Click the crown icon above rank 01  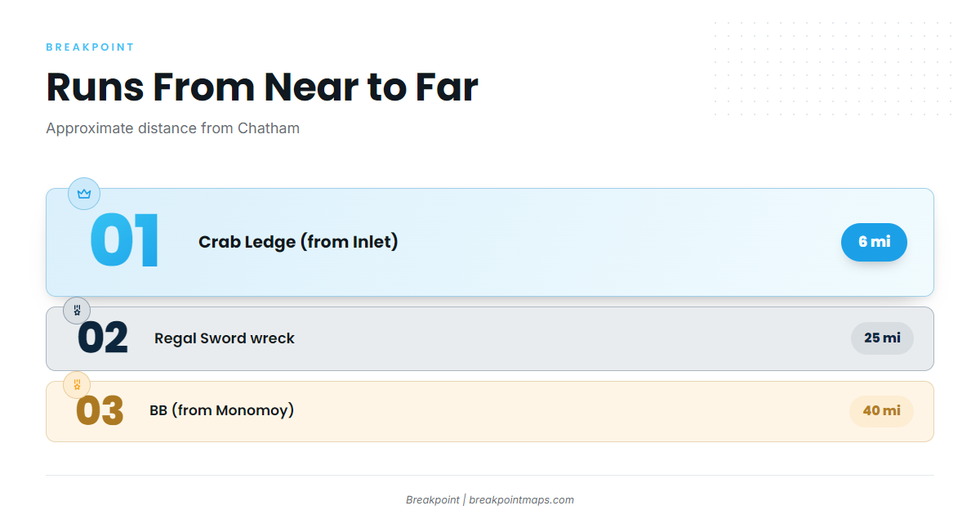(x=84, y=194)
